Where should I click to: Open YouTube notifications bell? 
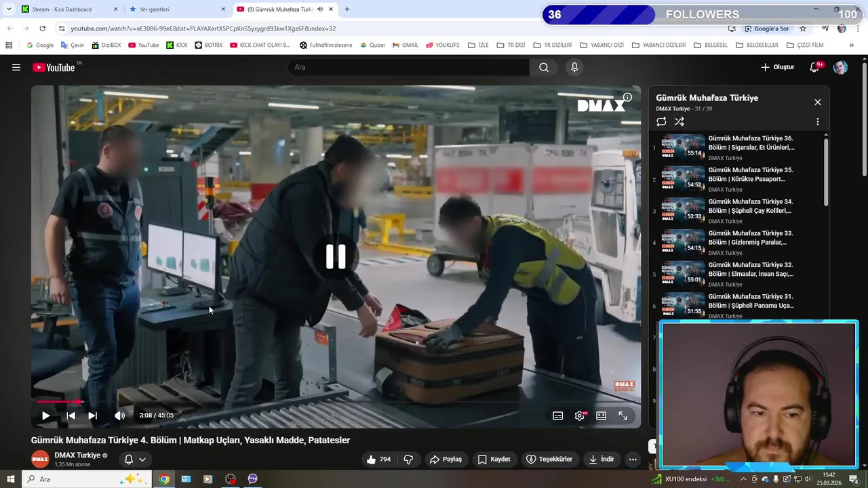(x=815, y=67)
